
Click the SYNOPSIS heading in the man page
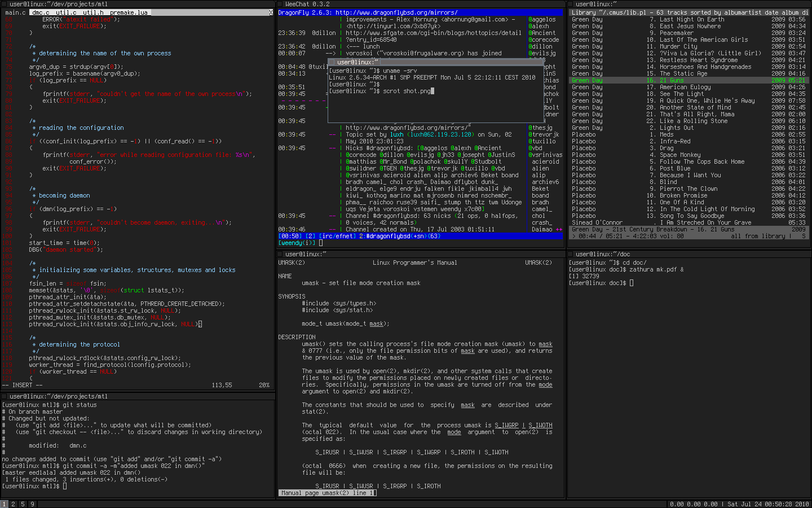coord(292,296)
